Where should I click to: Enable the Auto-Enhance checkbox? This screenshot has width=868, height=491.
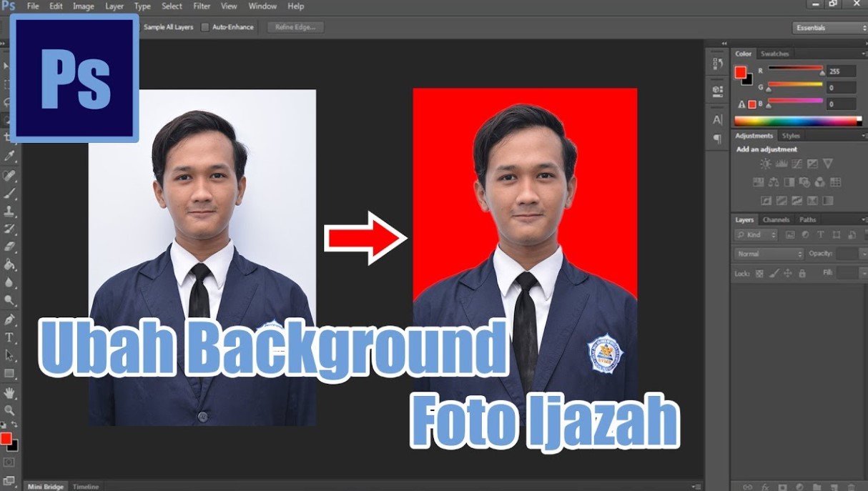pos(207,26)
